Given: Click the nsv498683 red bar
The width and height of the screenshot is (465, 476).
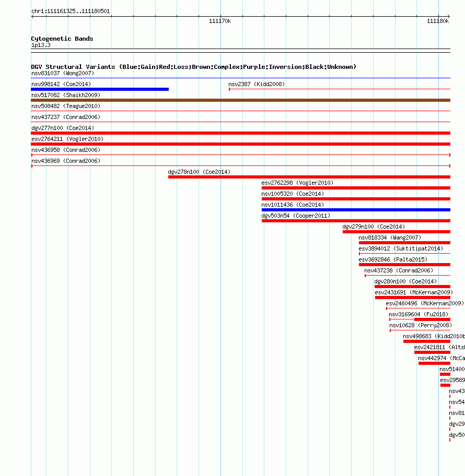Looking at the screenshot, I should (427, 341).
